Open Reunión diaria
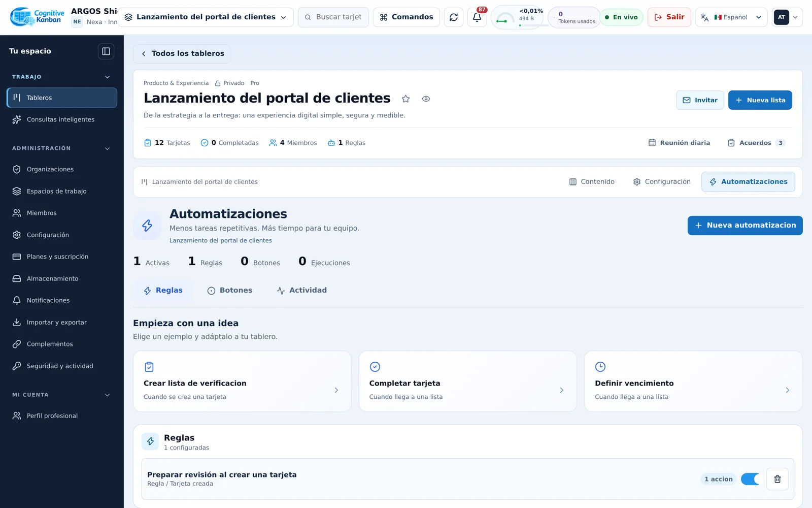This screenshot has width=812, height=508. (679, 143)
